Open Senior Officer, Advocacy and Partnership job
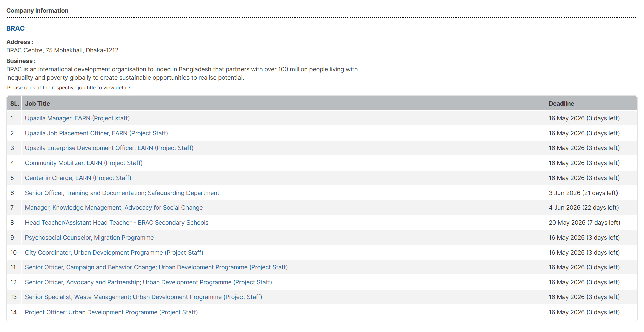Screen dimensions: 644x332 pyautogui.click(x=149, y=282)
